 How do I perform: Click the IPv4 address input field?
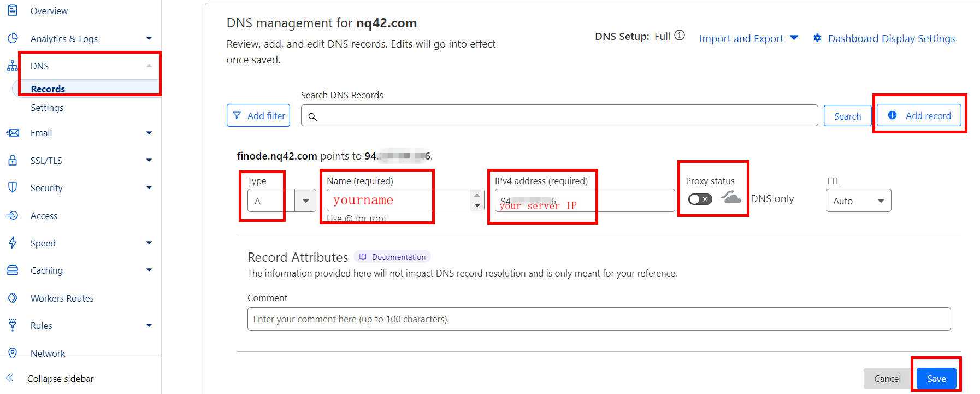point(585,200)
